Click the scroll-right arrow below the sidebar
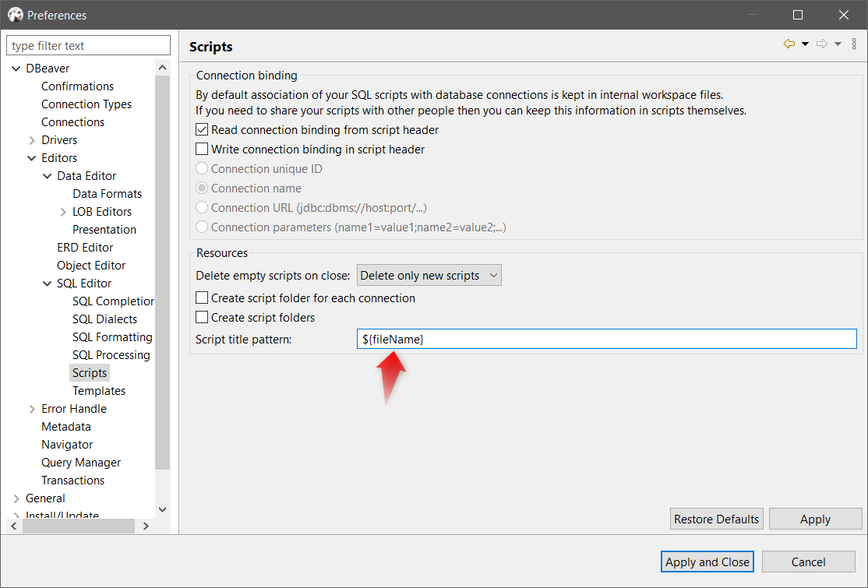Screen dimensions: 868x588 [x=146, y=526]
